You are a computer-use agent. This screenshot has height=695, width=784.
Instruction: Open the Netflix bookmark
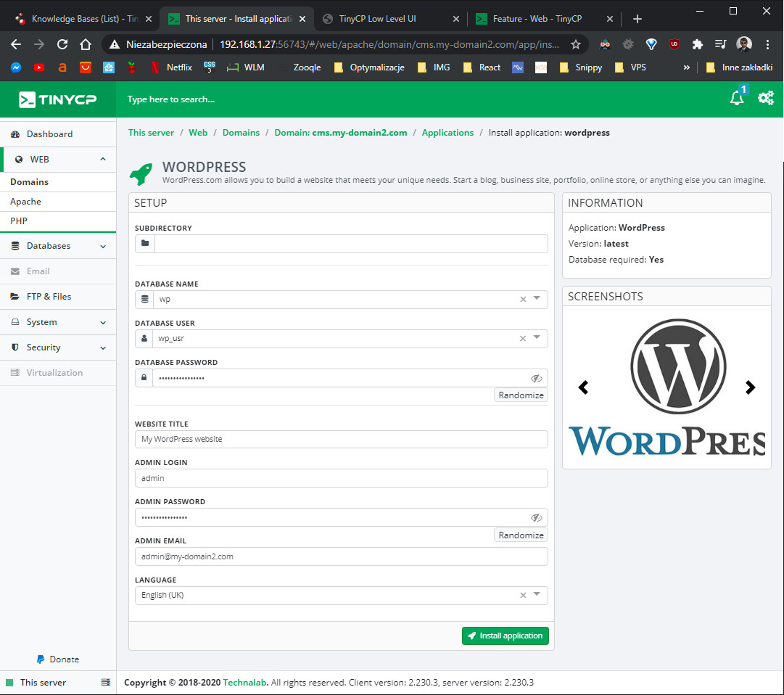[172, 67]
